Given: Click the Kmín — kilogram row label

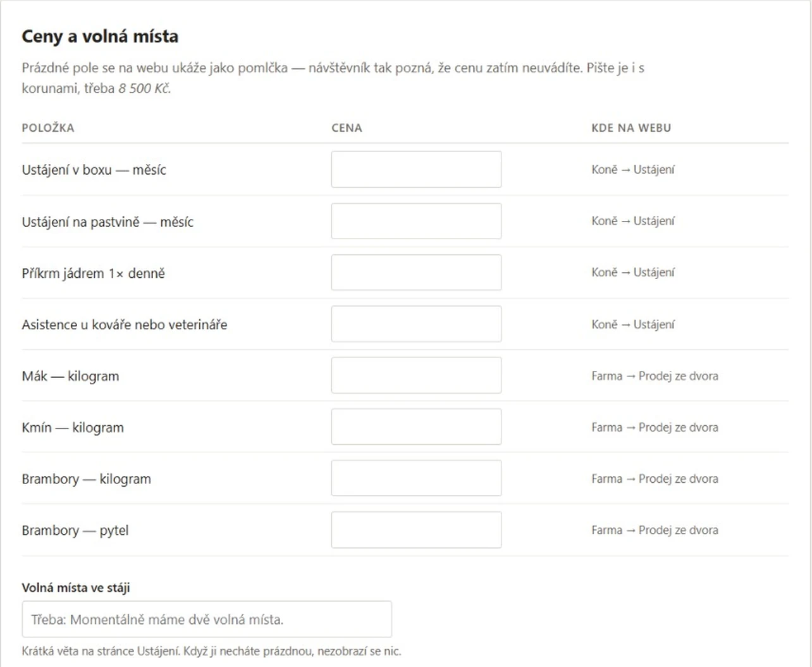Looking at the screenshot, I should point(73,428).
